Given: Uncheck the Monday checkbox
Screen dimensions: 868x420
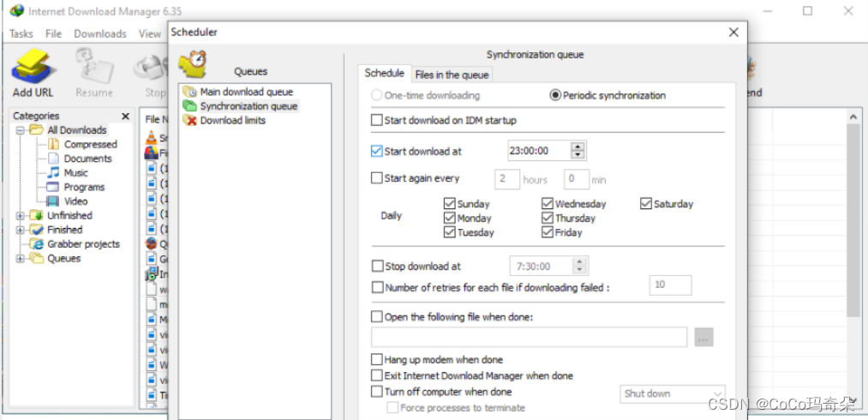Looking at the screenshot, I should click(450, 219).
